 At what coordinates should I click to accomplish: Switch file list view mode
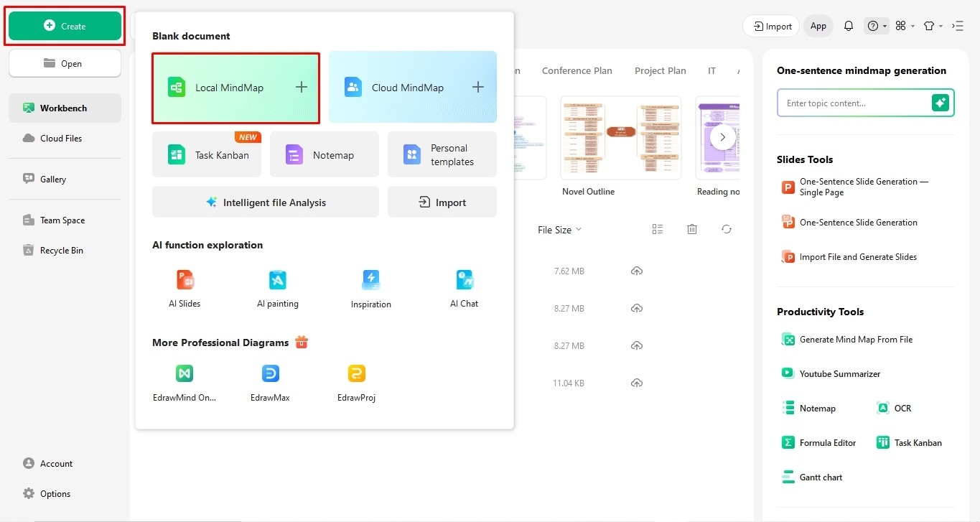coord(658,229)
